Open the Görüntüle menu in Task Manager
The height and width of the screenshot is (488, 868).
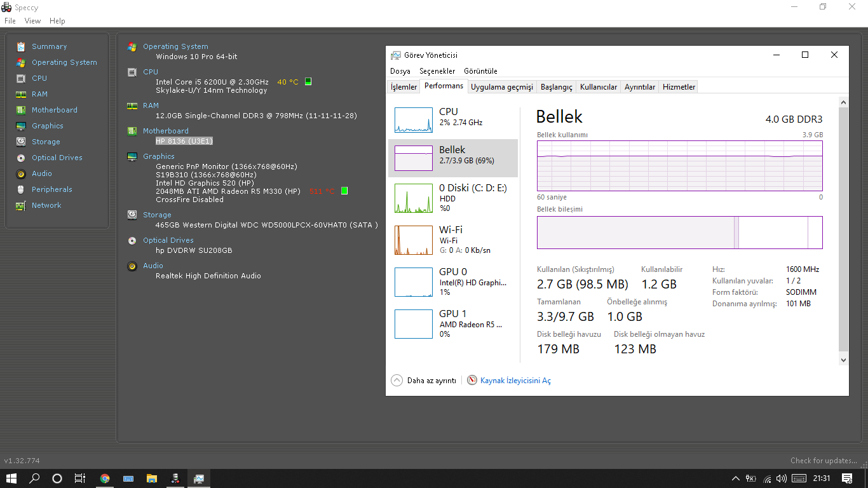tap(480, 71)
